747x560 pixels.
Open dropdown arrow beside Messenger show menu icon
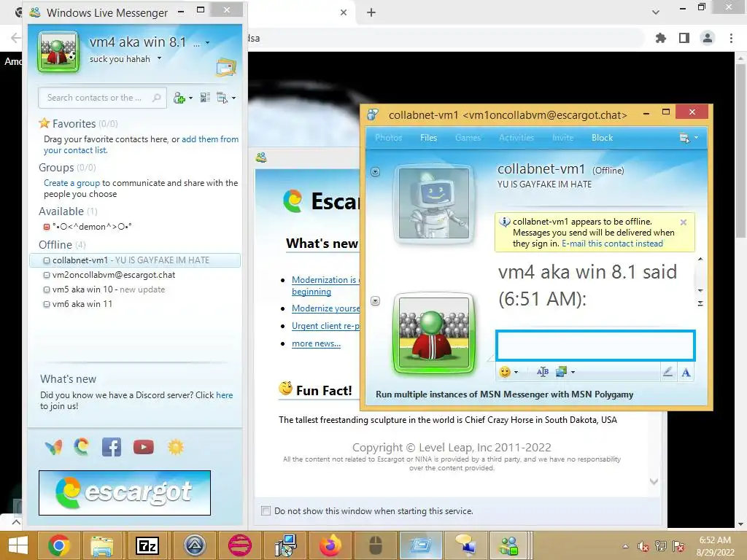tap(233, 98)
